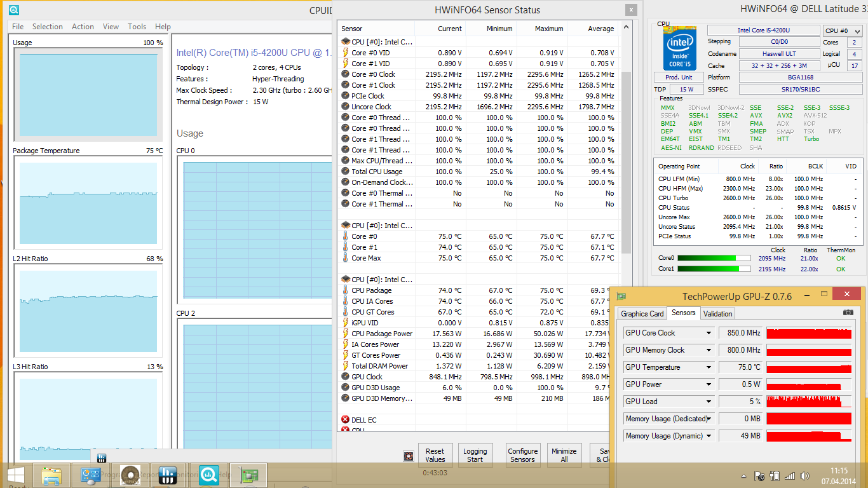Viewport: 868px width, 488px height.
Task: Open the View menu in CPUID
Action: (111, 27)
